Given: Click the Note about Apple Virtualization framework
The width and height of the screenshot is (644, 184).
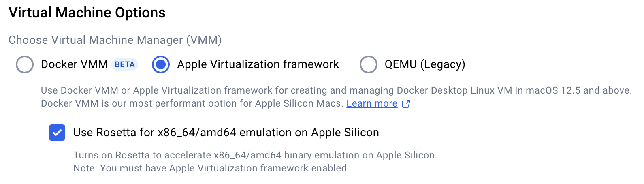Looking at the screenshot, I should 211,168.
